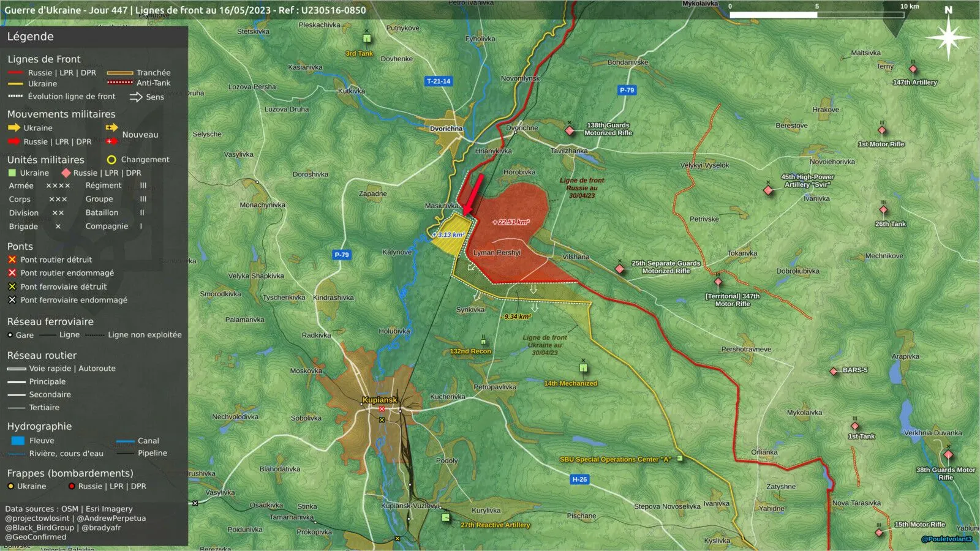Click the Pont ferroviaire détruit legend icon
This screenshot has height=551, width=980.
[x=12, y=287]
